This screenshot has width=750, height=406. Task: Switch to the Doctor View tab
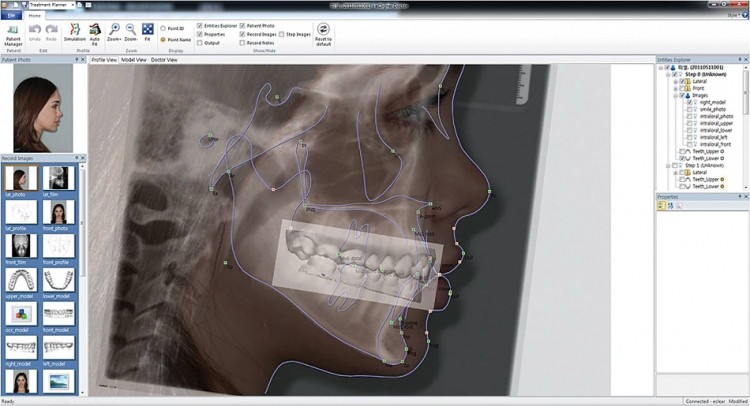click(164, 60)
